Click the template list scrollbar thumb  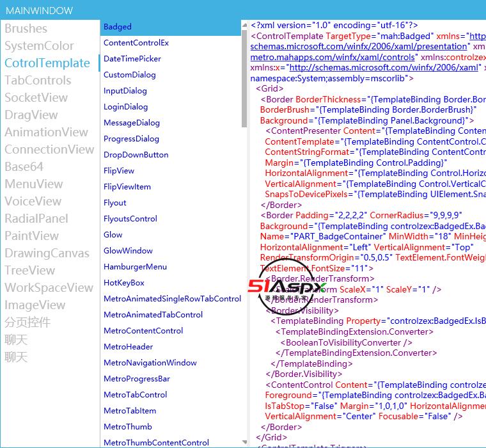244,78
